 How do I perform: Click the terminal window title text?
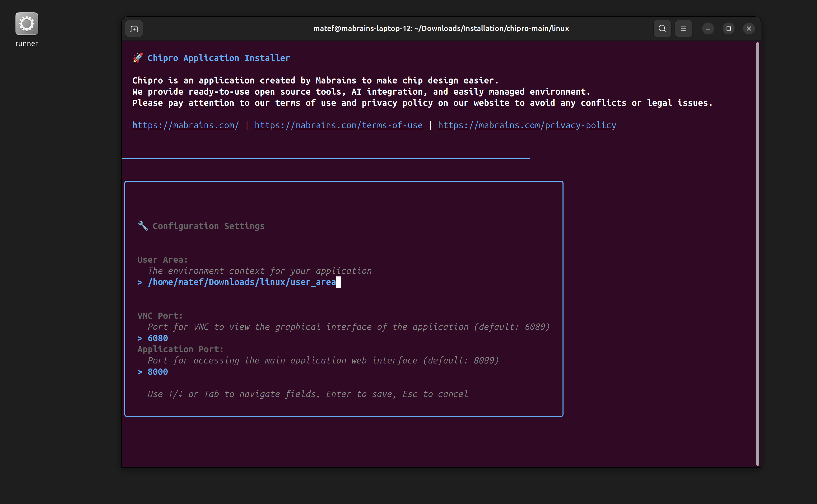(441, 29)
